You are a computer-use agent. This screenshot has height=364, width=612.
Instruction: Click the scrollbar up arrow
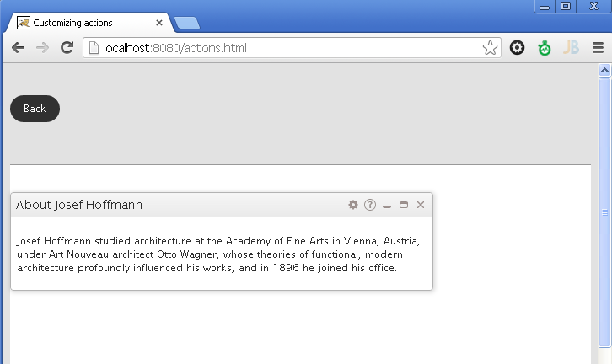pos(604,72)
